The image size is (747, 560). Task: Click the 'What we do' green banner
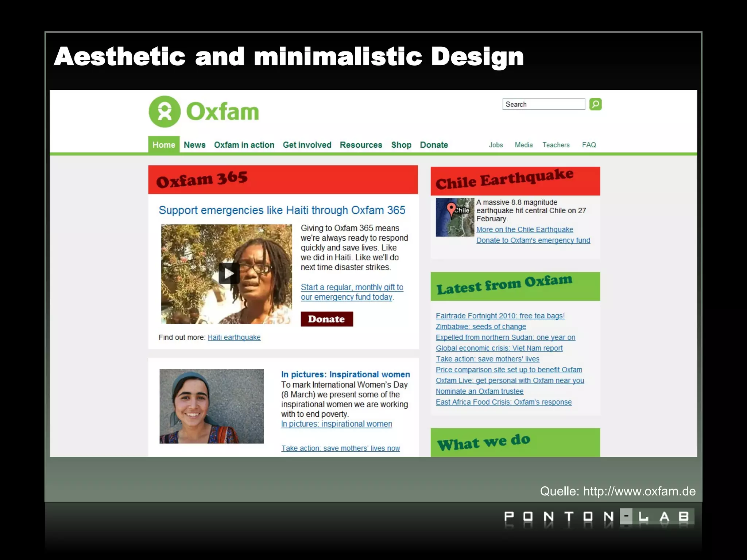point(515,442)
